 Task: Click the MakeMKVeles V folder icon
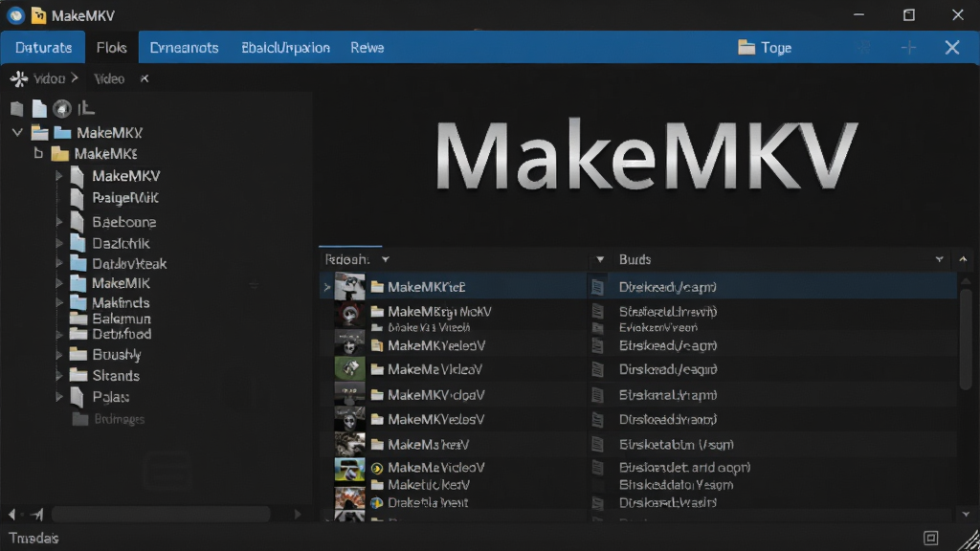tap(377, 419)
